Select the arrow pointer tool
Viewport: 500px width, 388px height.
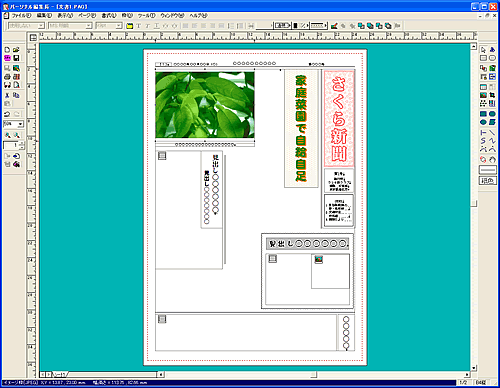point(483,50)
